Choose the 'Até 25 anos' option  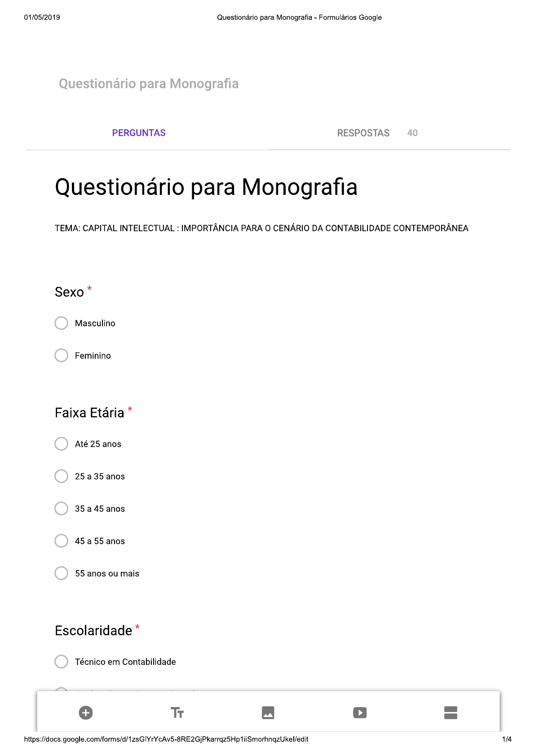(61, 444)
